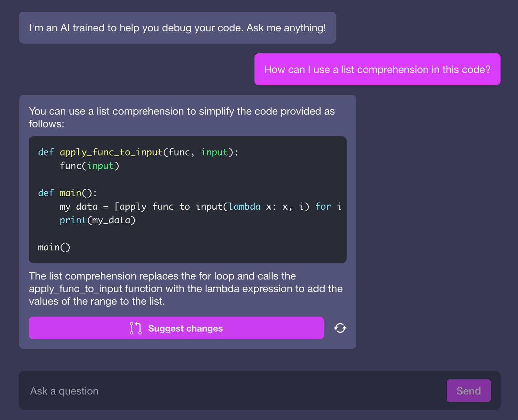Click the def main(): code line
The width and height of the screenshot is (518, 420).
(67, 193)
